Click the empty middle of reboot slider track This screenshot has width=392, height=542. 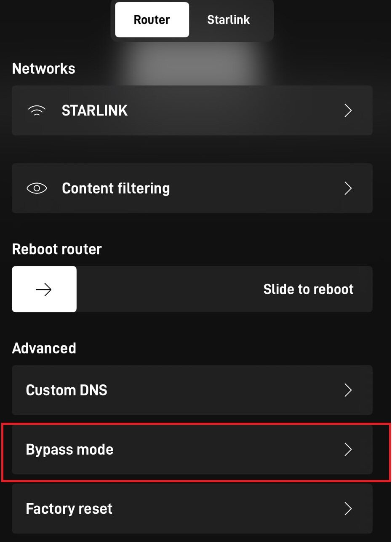(x=168, y=289)
